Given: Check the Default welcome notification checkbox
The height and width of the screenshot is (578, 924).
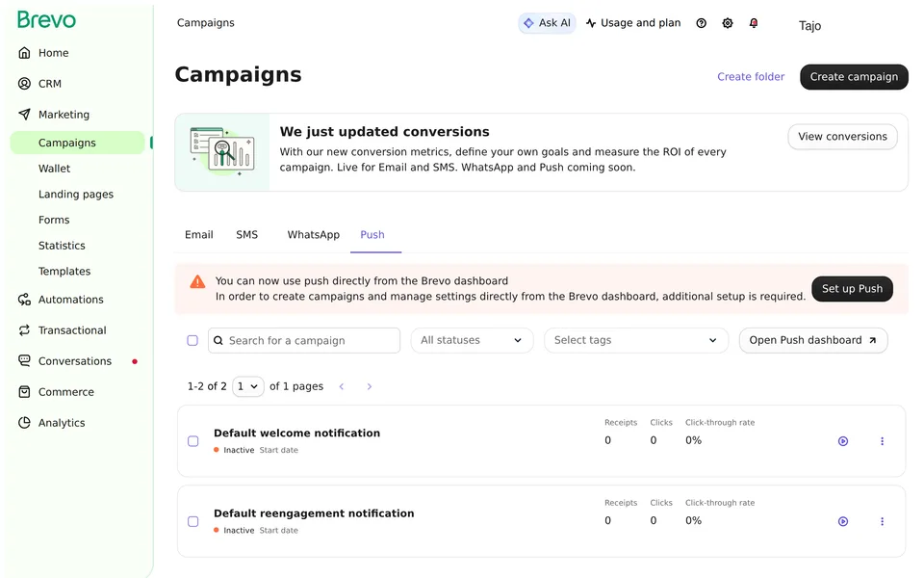Looking at the screenshot, I should tap(193, 441).
